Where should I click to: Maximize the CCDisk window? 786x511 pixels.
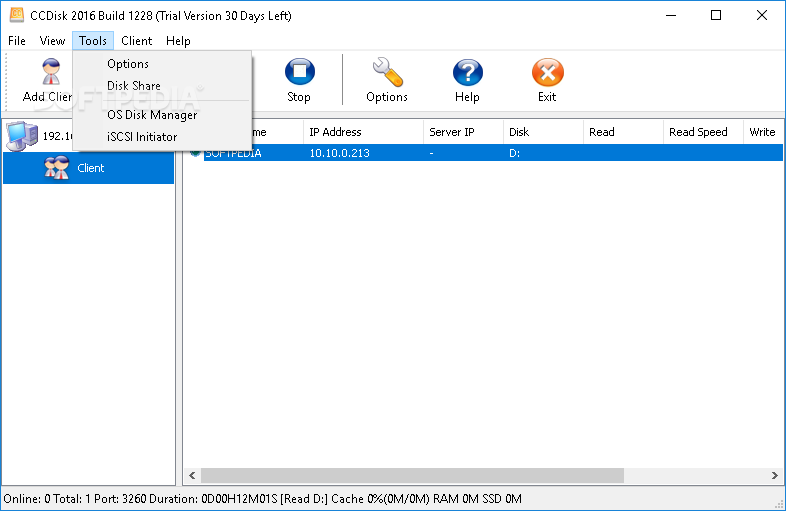click(716, 15)
